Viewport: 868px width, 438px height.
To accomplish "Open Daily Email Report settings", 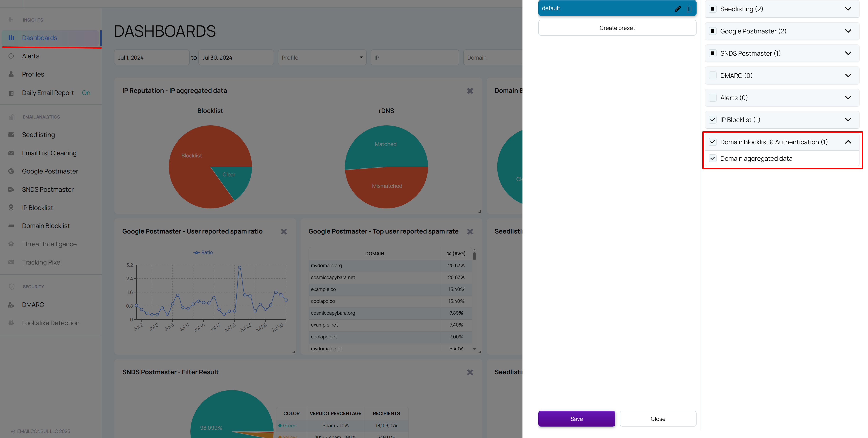I will tap(48, 93).
